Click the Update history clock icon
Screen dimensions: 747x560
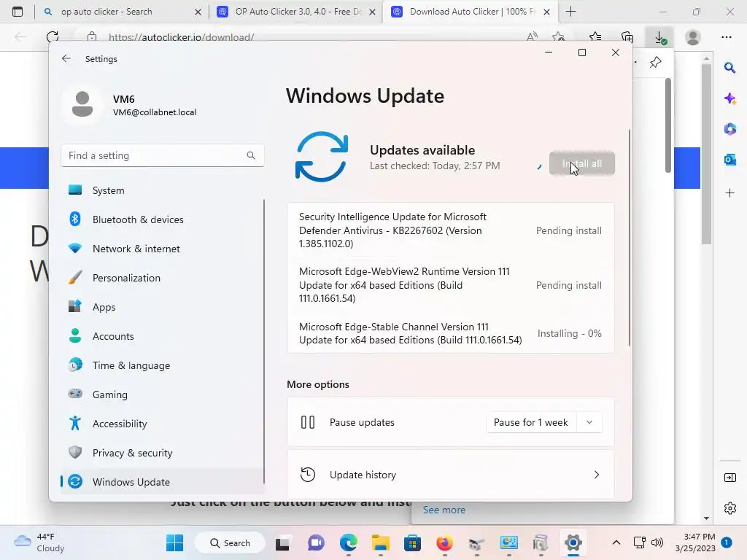[308, 475]
